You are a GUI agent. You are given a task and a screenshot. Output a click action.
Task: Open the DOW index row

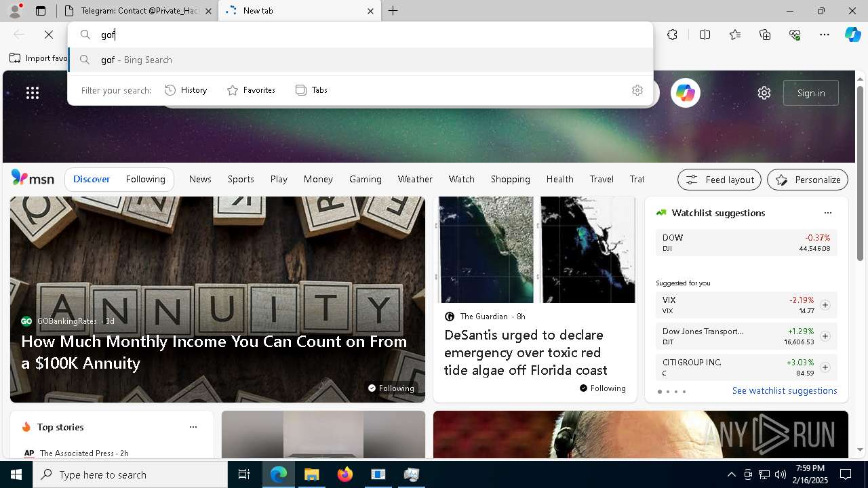tap(746, 243)
